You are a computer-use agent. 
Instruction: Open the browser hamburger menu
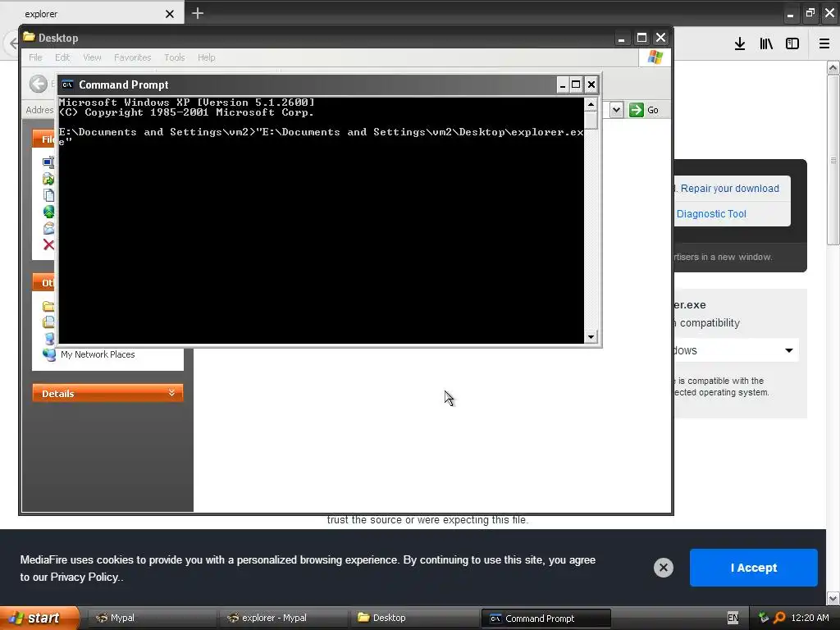point(824,44)
